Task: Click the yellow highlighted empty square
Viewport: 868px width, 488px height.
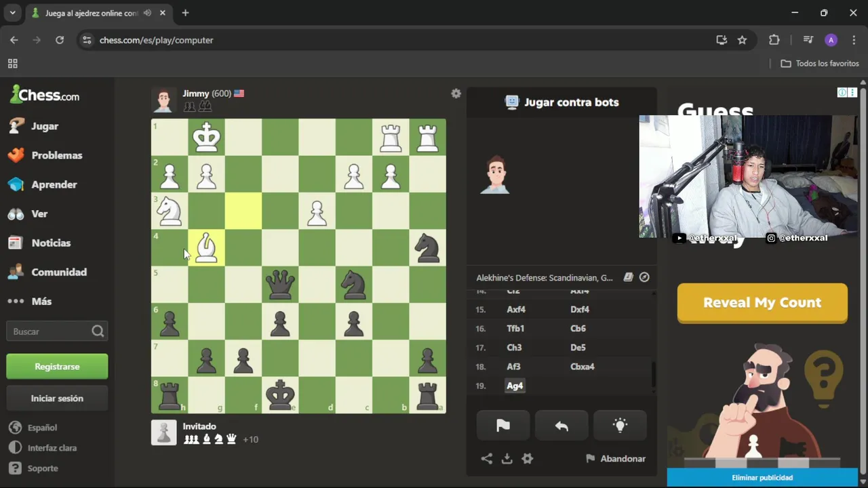Action: tap(243, 211)
